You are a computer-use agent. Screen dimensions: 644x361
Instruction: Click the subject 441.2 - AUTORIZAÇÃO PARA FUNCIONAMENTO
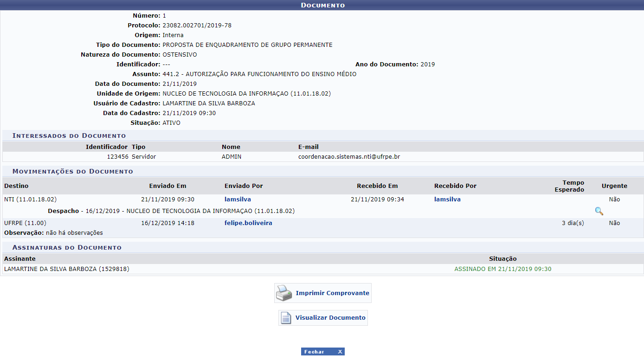coord(259,74)
